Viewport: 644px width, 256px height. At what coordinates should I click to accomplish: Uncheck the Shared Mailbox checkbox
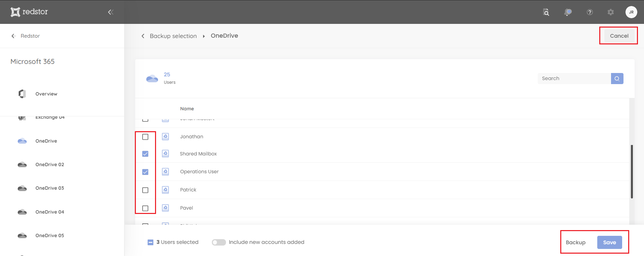click(x=145, y=154)
